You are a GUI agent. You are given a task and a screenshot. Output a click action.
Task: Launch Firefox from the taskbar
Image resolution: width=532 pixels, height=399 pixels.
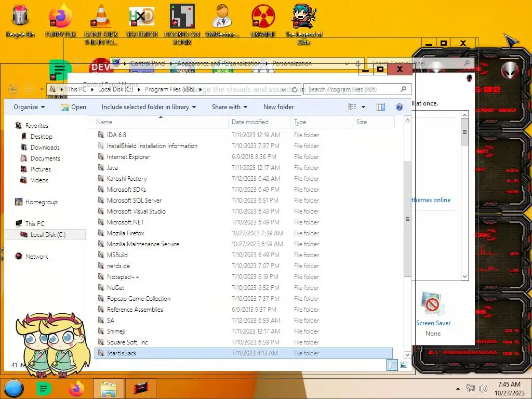[x=77, y=389]
